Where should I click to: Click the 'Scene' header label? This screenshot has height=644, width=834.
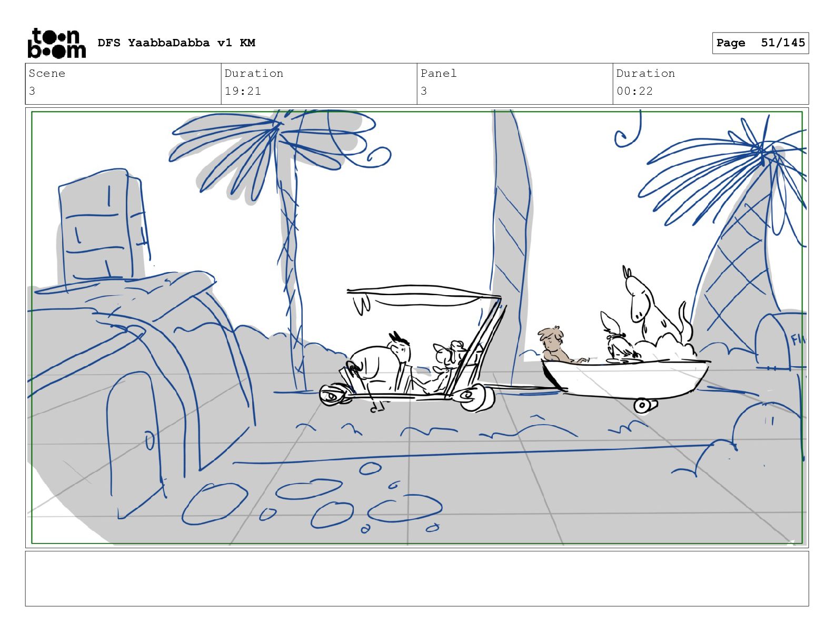[47, 73]
